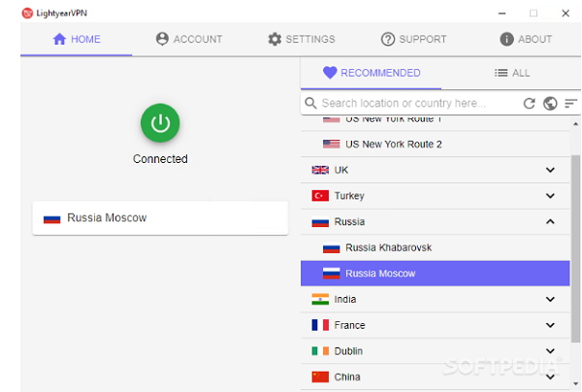Click the magnifier search icon
The height and width of the screenshot is (392, 582).
point(310,103)
